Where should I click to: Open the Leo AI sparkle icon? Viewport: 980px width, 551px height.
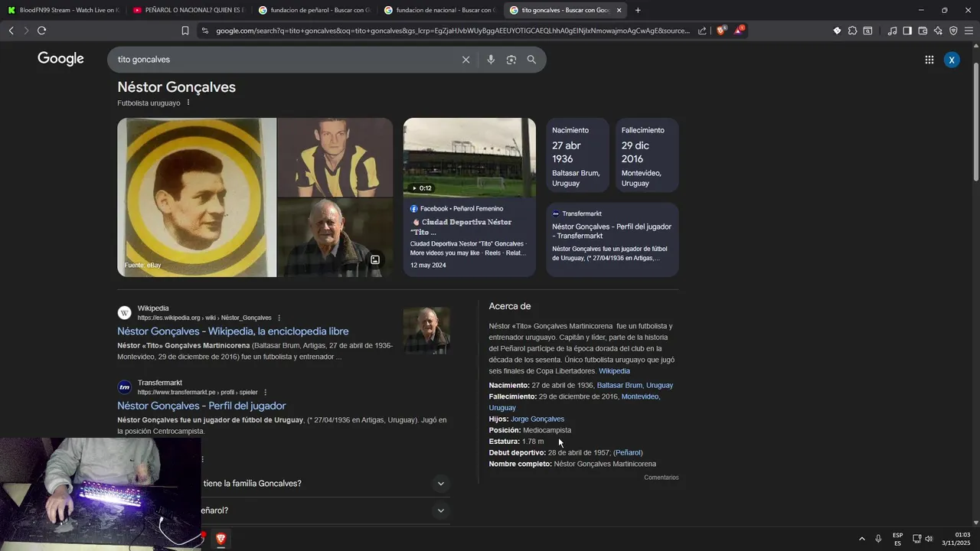938,31
